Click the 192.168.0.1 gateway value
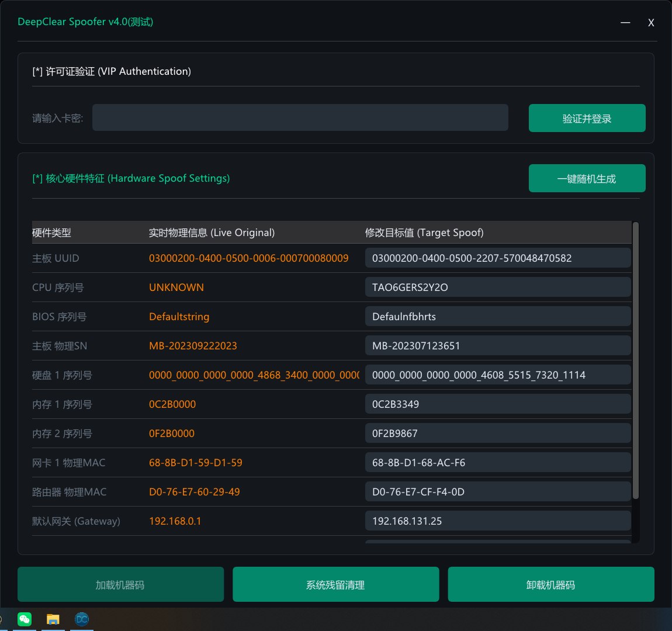The image size is (672, 631). click(175, 521)
